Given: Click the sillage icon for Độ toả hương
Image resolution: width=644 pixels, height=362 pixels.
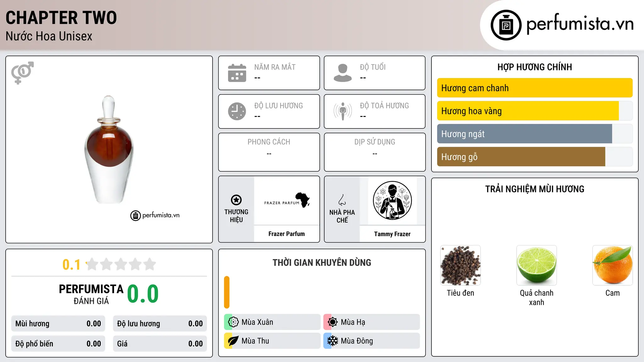Looking at the screenshot, I should pos(343,111).
